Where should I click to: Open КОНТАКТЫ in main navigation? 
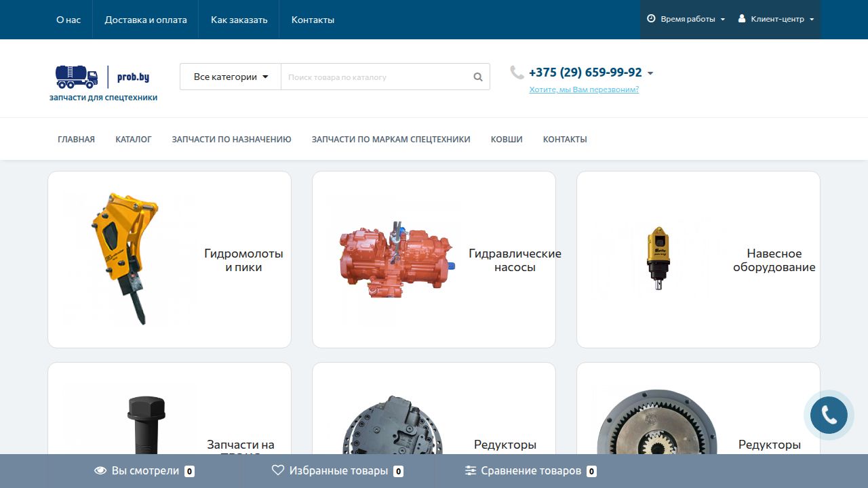click(565, 139)
